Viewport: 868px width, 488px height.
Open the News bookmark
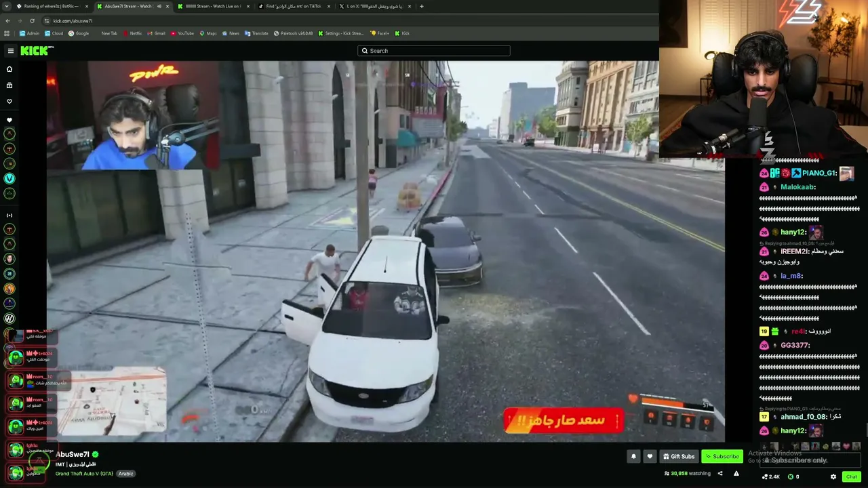231,33
